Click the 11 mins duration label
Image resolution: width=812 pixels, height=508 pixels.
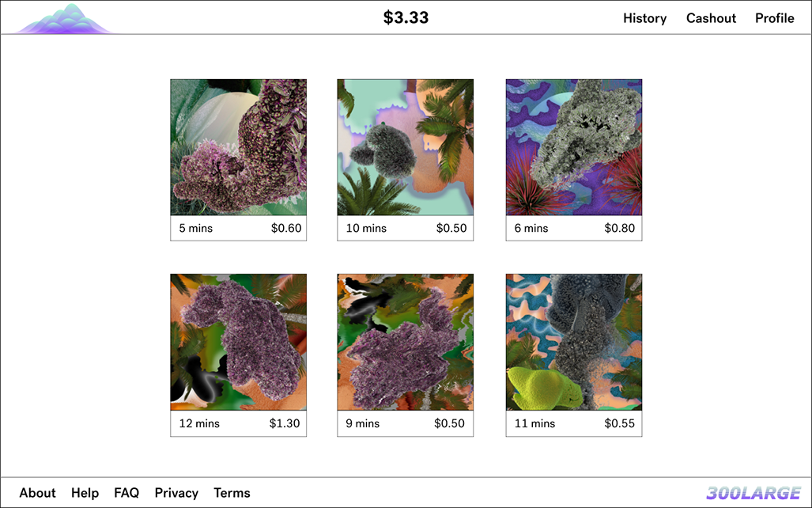[534, 423]
